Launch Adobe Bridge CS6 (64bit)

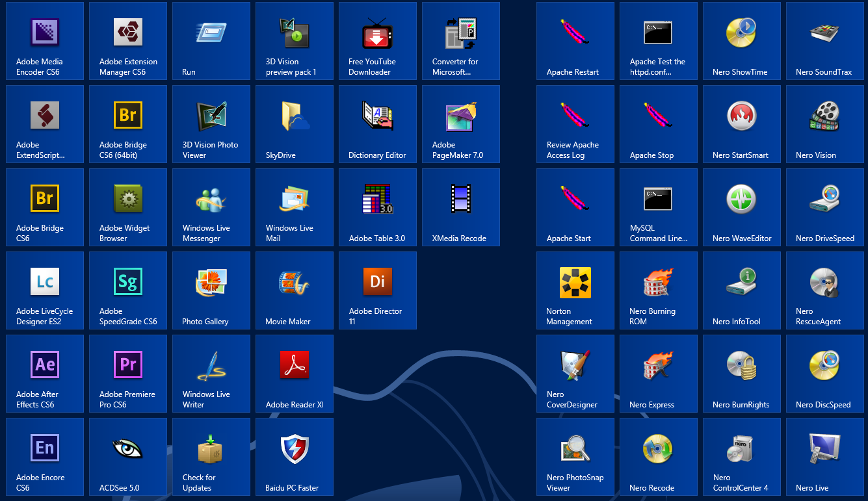pyautogui.click(x=128, y=124)
